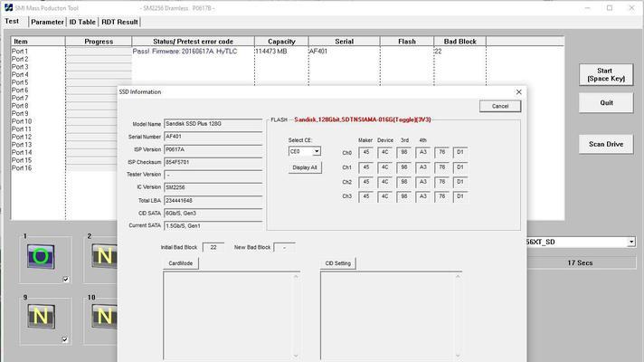Click the Current SATA field
The image size is (644, 362).
click(x=213, y=226)
